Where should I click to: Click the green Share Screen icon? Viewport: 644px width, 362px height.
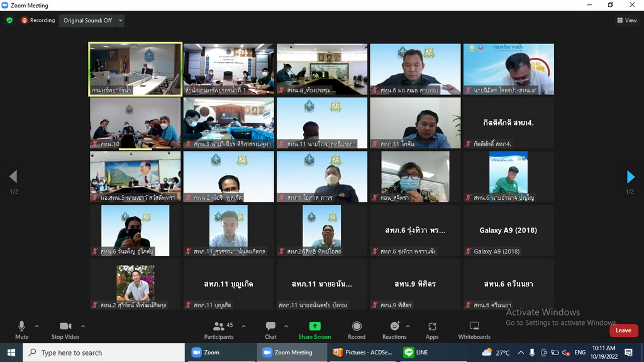[314, 326]
